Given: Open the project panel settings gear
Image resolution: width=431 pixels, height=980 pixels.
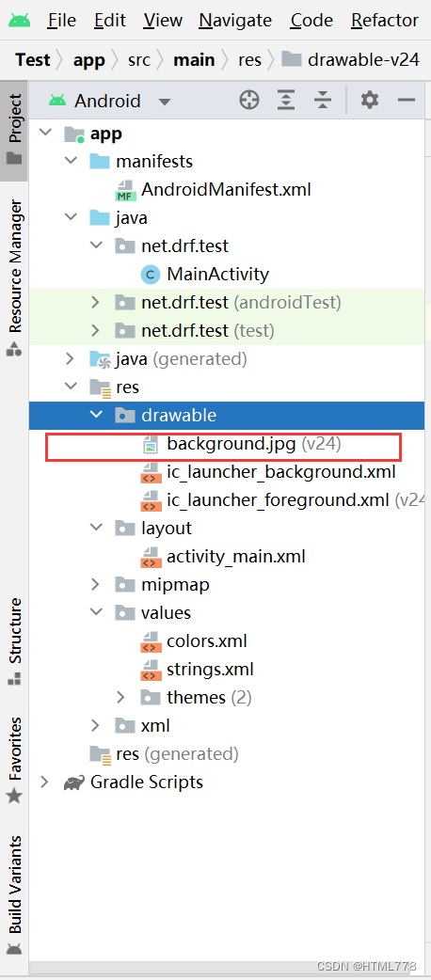Looking at the screenshot, I should click(x=370, y=100).
